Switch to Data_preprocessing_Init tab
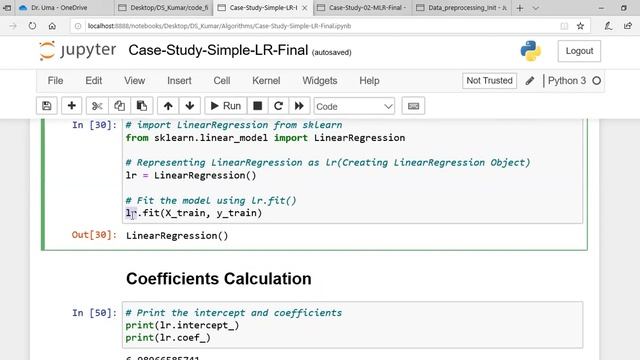The height and width of the screenshot is (360, 640). pyautogui.click(x=461, y=8)
